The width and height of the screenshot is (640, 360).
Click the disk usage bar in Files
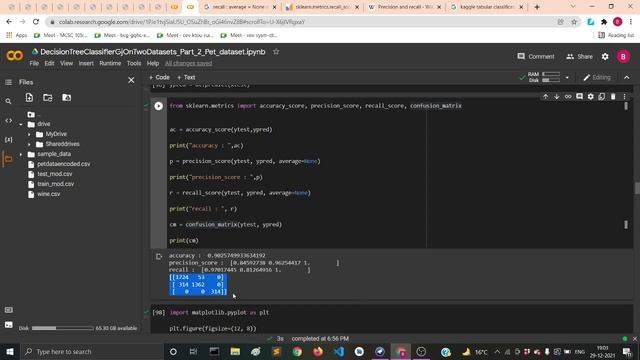tap(63, 328)
